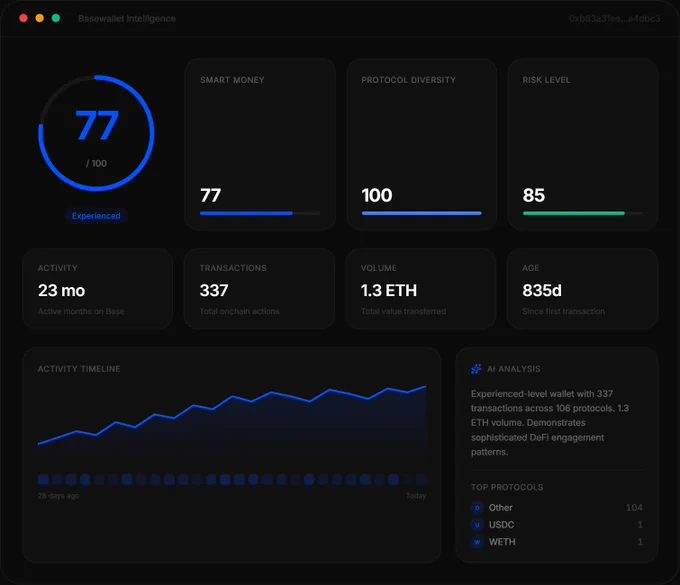Click the count 104 beside Other
The image size is (680, 585).
[634, 507]
